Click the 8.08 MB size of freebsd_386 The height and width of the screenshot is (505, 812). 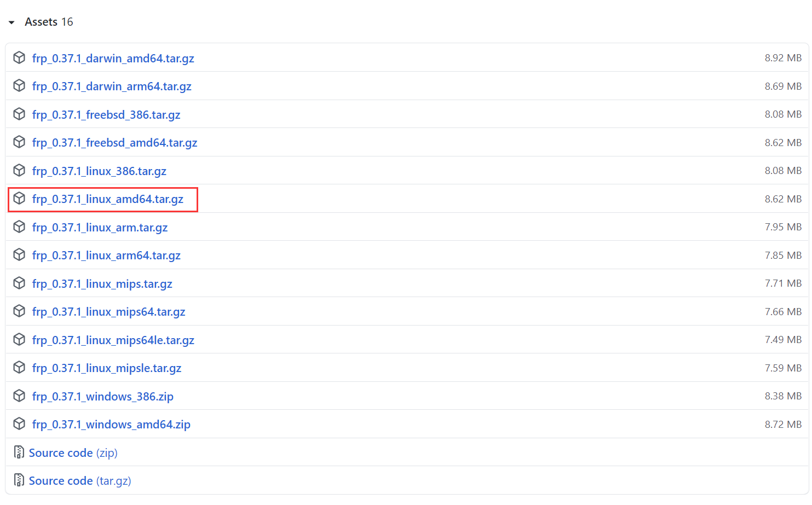(783, 114)
